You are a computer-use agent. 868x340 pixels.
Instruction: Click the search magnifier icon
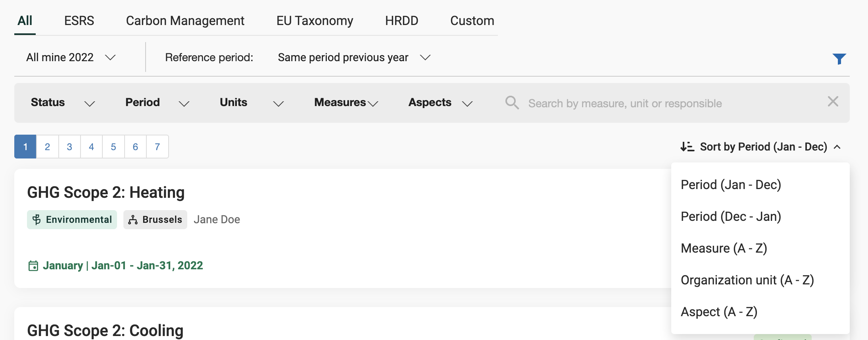512,103
